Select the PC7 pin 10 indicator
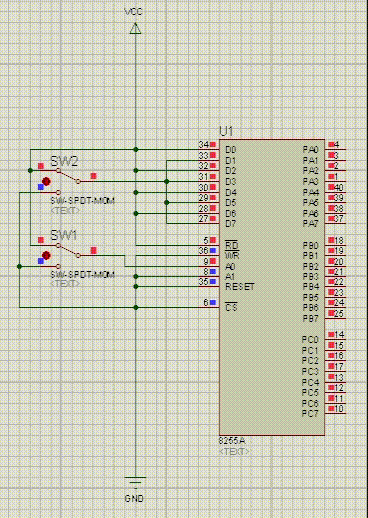Image resolution: width=368 pixels, height=518 pixels. click(x=331, y=409)
